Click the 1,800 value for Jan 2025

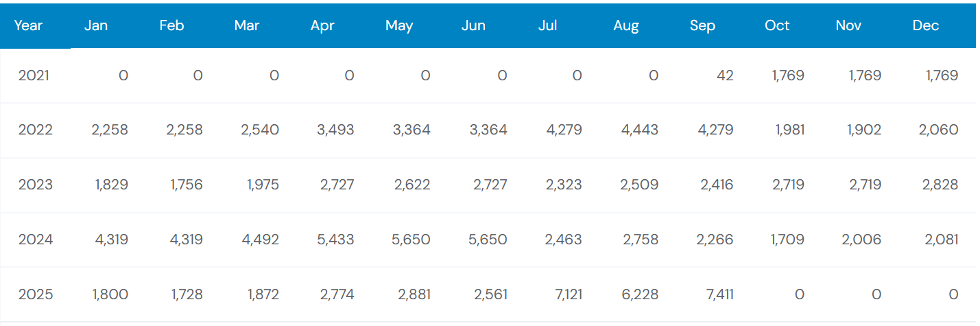click(x=111, y=294)
